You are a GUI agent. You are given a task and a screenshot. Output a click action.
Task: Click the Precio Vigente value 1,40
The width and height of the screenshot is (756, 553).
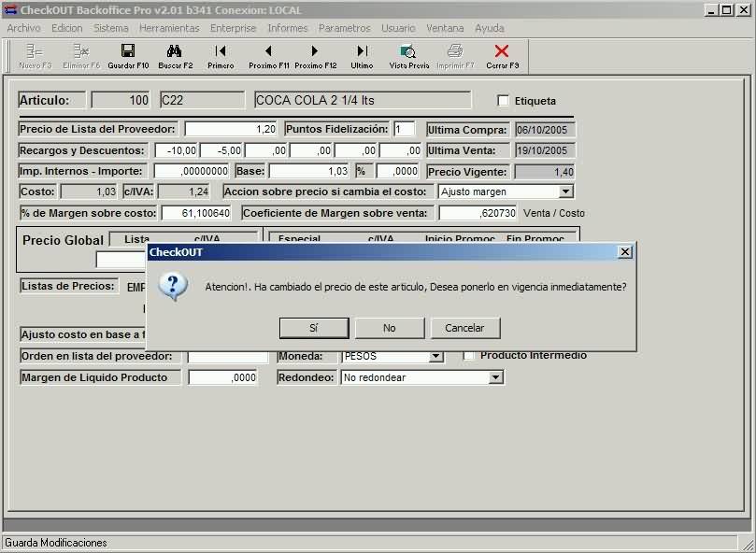click(545, 172)
